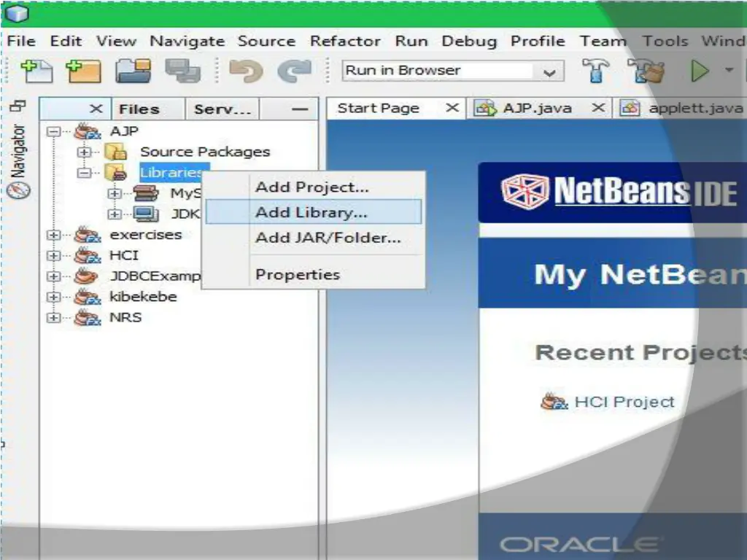Open the Debug menu
747x560 pixels.
pos(469,42)
